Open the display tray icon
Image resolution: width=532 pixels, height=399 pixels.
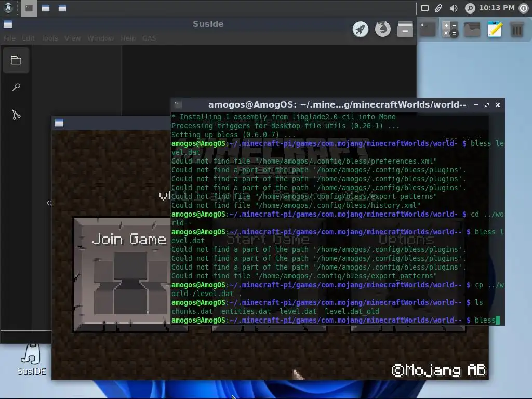coord(425,8)
